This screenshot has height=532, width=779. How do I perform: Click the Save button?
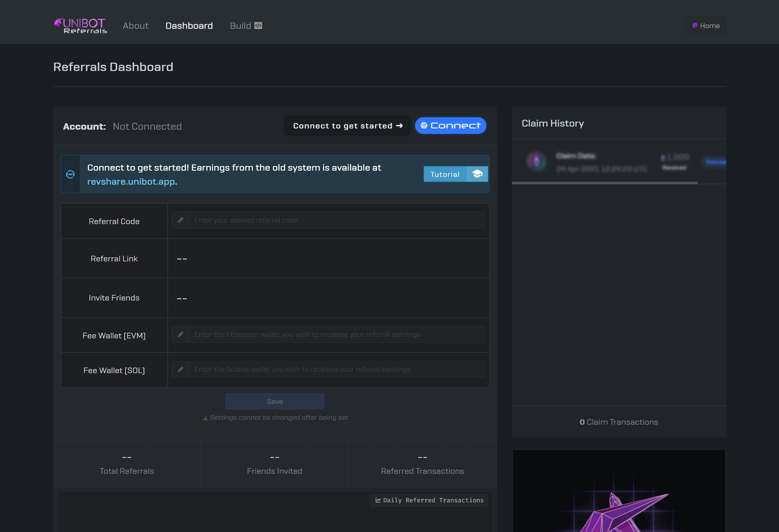(x=274, y=401)
